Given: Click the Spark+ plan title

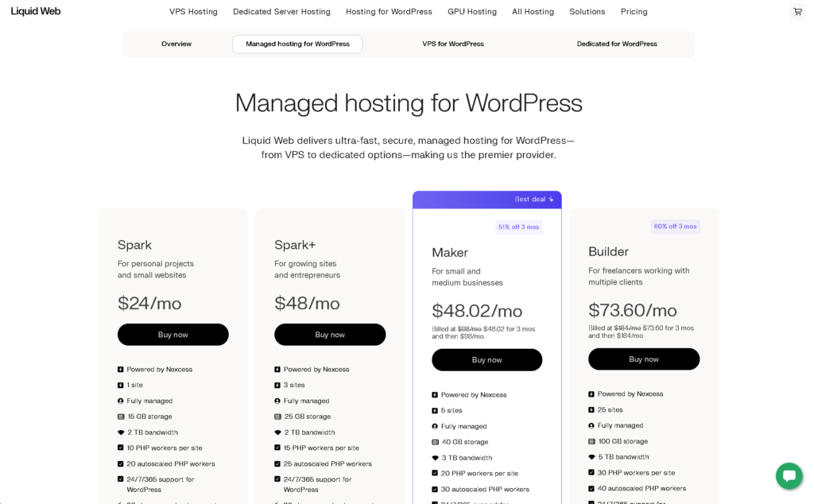Looking at the screenshot, I should 295,245.
